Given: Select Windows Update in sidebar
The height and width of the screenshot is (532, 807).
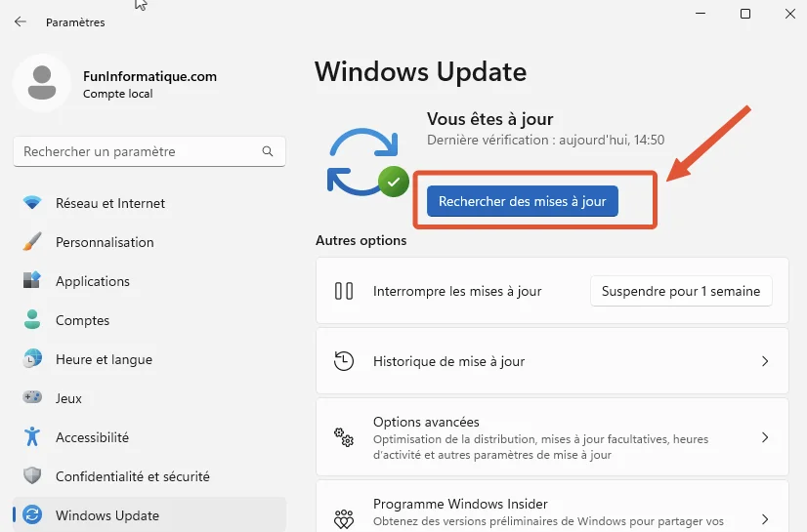Looking at the screenshot, I should [149, 514].
